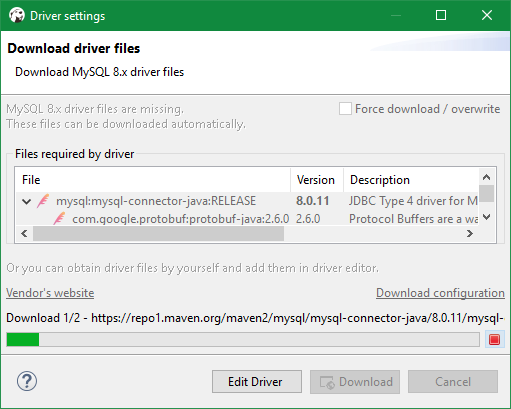
Task: Open the Vendor's website link
Action: tap(50, 293)
